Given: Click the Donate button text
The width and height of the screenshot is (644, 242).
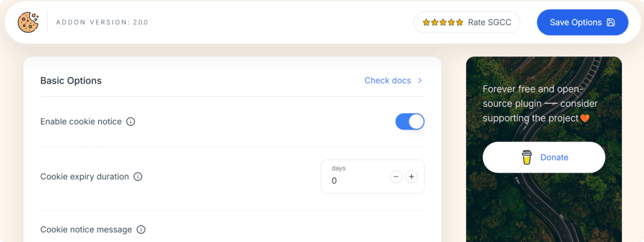Looking at the screenshot, I should pyautogui.click(x=554, y=158).
